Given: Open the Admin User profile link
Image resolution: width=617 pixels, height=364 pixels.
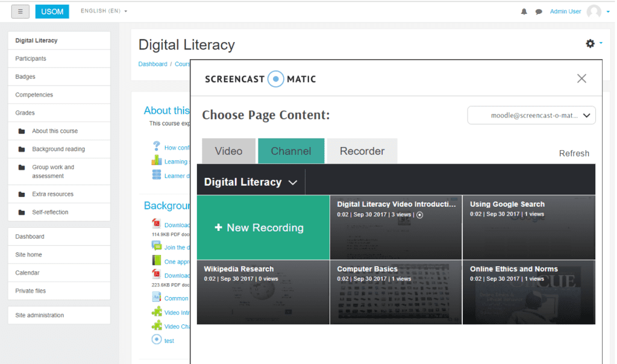Looking at the screenshot, I should 565,11.
